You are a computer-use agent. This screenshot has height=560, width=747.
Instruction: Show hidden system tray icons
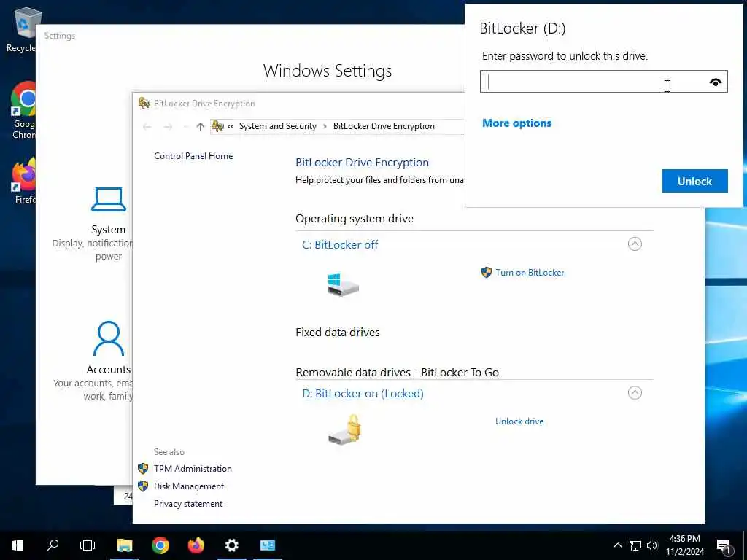tap(617, 545)
